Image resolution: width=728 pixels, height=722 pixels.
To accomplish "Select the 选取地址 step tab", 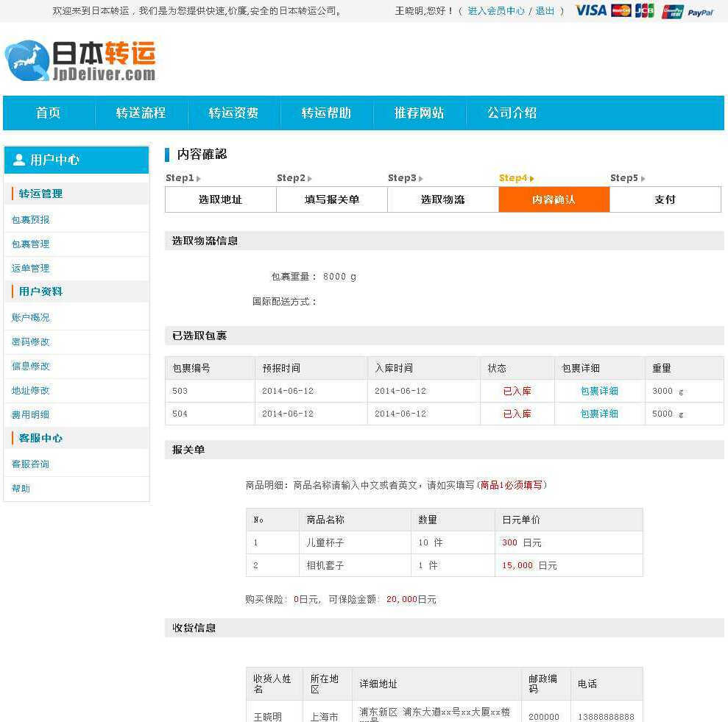I will (220, 199).
